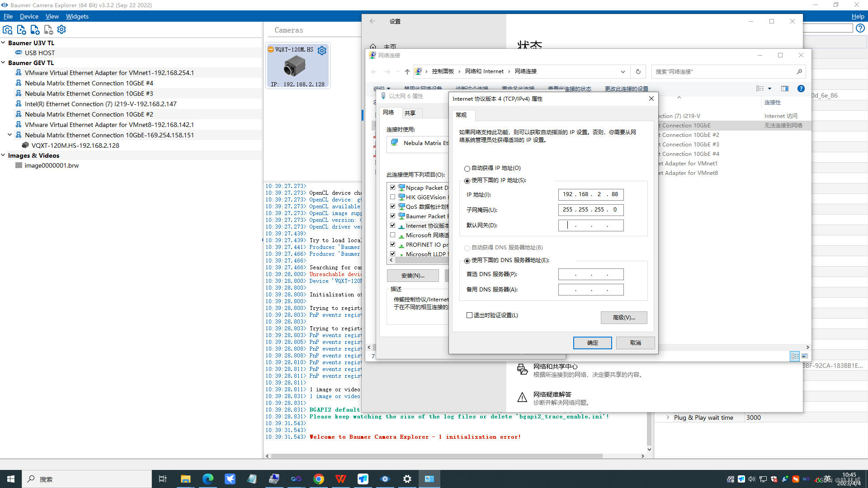Click the configuration gear icon on VQXT-120M.HS
868x488 pixels.
coord(322,50)
